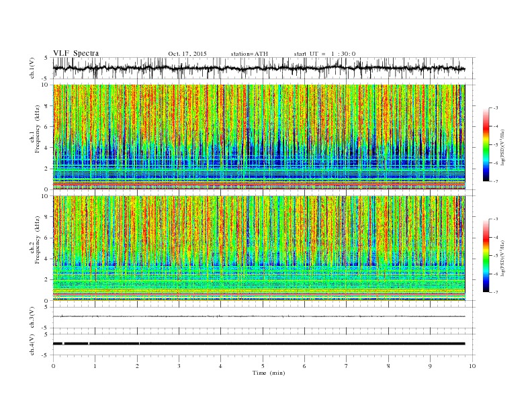Image resolution: width=532 pixels, height=411 pixels.
Task: Click inside the ch.1 spectrogram panel
Action: [259, 136]
